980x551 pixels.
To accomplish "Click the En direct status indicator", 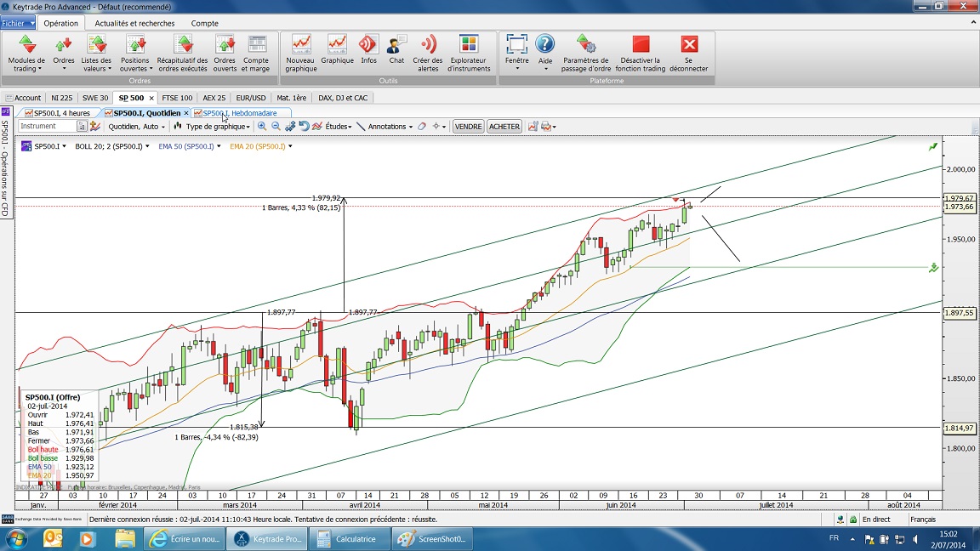I will pyautogui.click(x=876, y=520).
